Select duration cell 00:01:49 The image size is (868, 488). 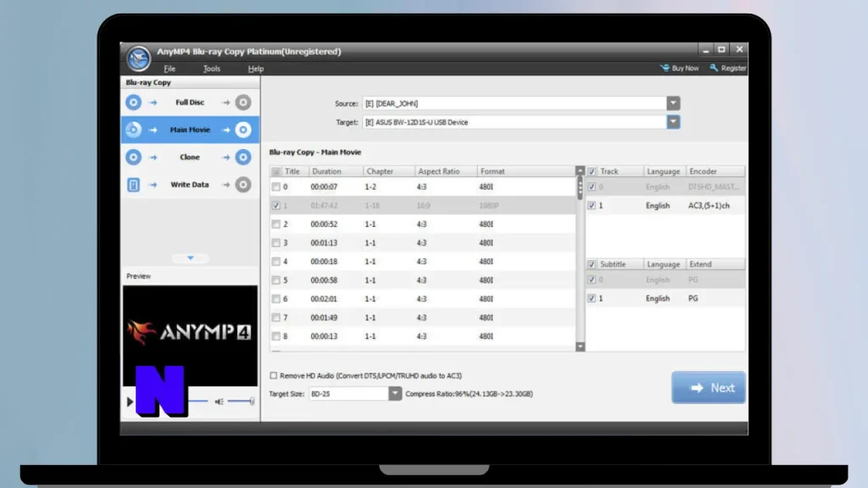pos(324,318)
